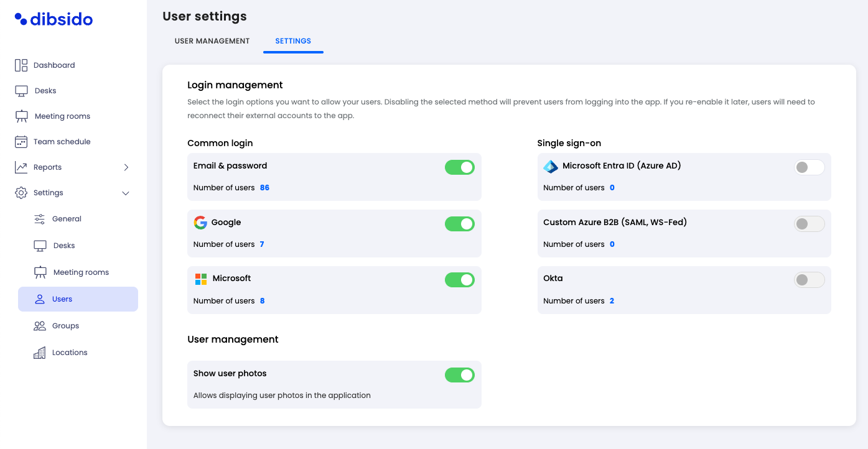The height and width of the screenshot is (449, 868).
Task: Click the Users person icon
Action: [40, 299]
